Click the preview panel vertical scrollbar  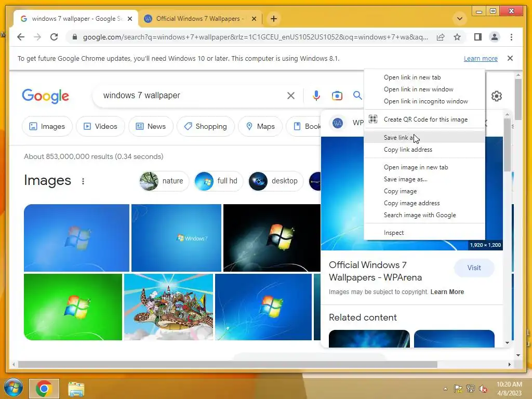point(507,146)
